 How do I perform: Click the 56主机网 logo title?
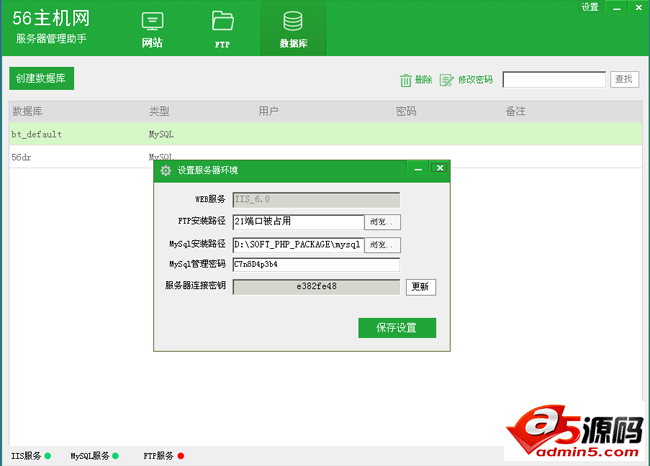coord(51,18)
